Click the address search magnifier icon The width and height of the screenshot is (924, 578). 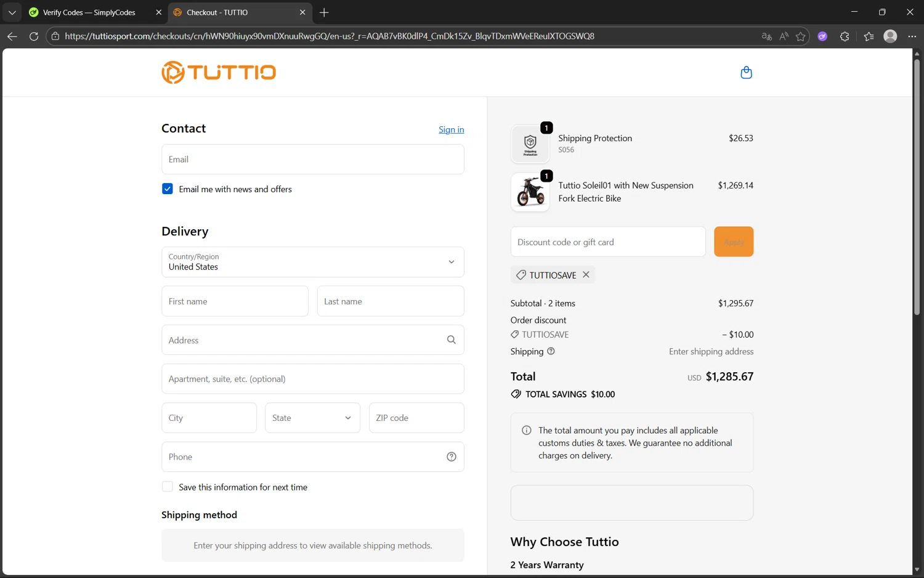click(x=451, y=340)
